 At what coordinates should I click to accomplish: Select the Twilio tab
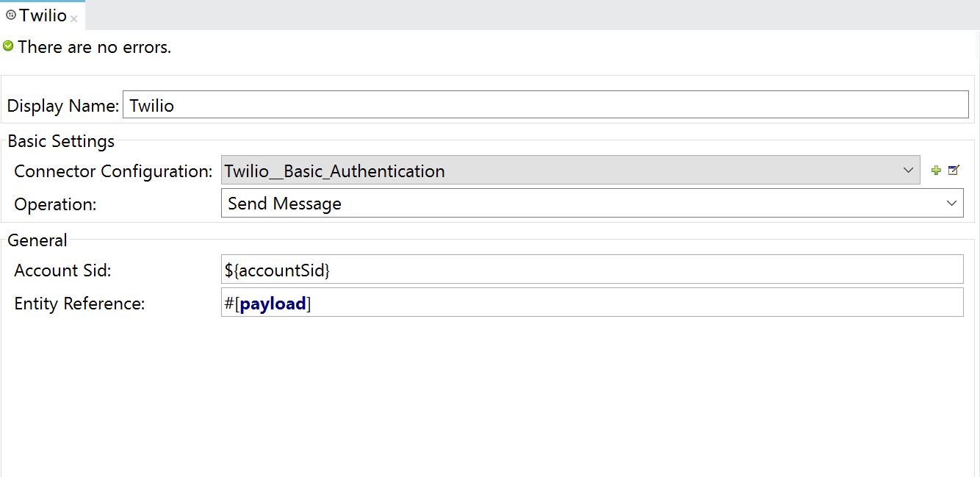click(43, 15)
